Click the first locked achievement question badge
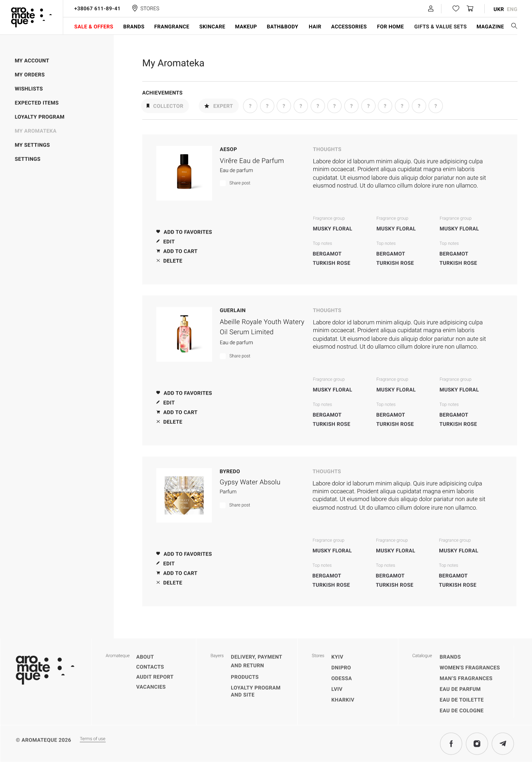The image size is (532, 762). [250, 106]
